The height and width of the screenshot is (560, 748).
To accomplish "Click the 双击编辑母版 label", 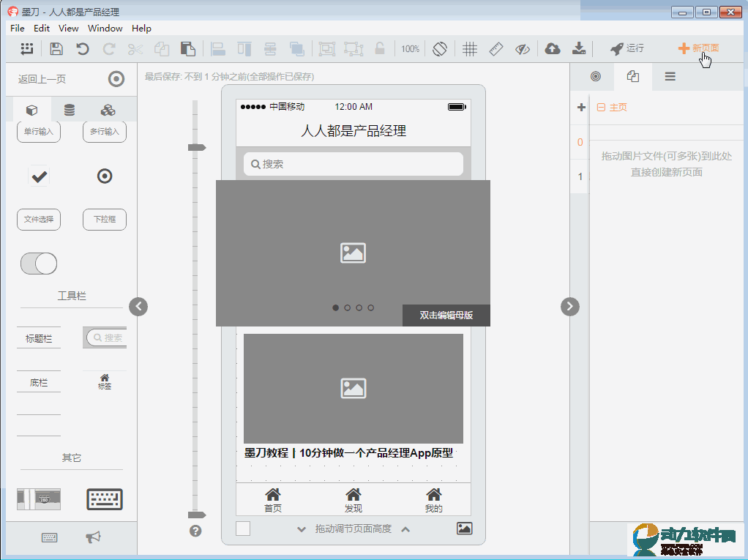I will [x=446, y=316].
